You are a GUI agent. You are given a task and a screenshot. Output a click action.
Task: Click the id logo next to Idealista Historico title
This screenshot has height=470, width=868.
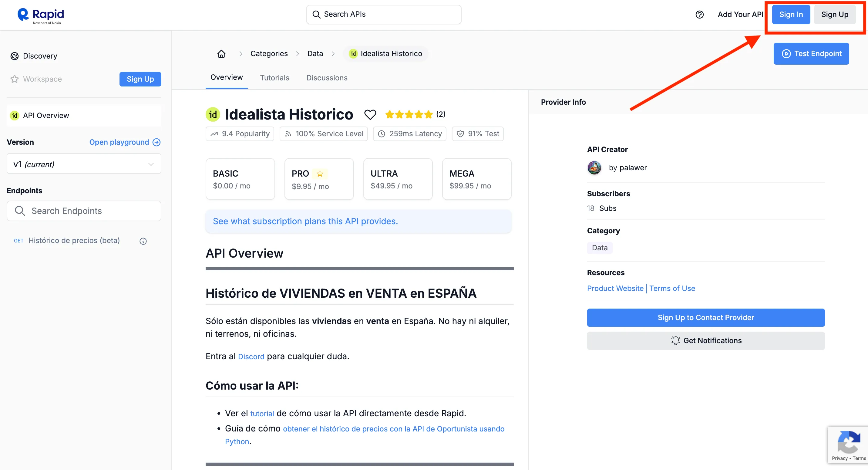coord(213,114)
